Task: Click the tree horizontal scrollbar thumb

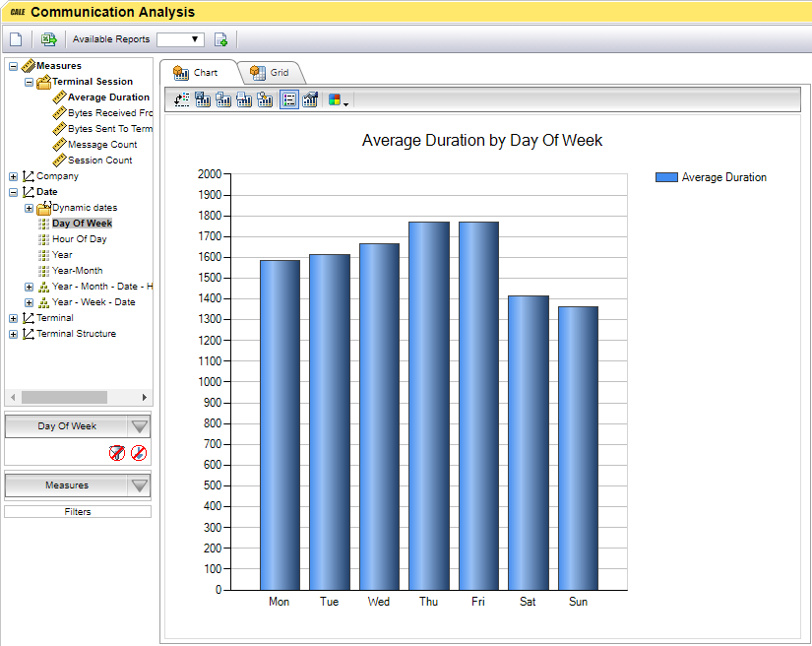Action: pos(64,397)
